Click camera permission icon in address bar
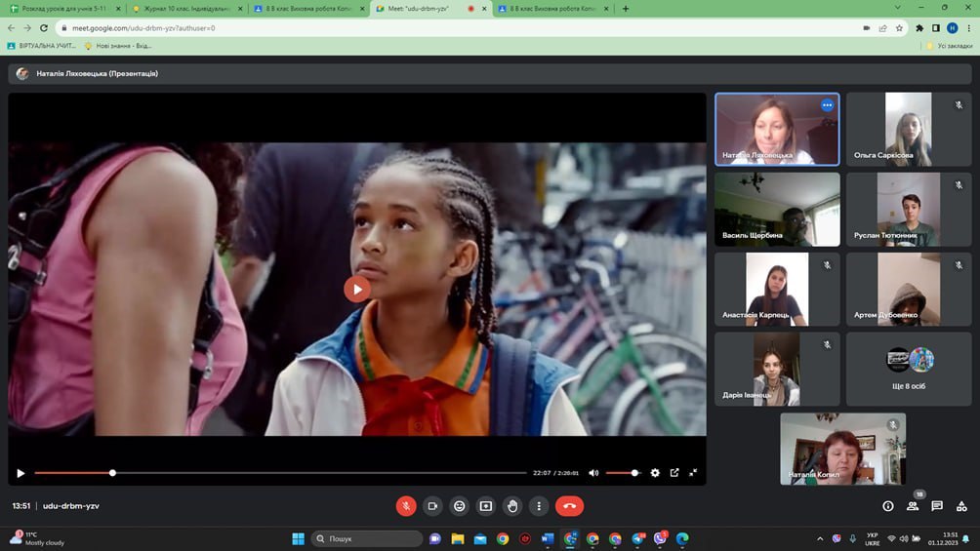The width and height of the screenshot is (980, 551). tap(866, 28)
